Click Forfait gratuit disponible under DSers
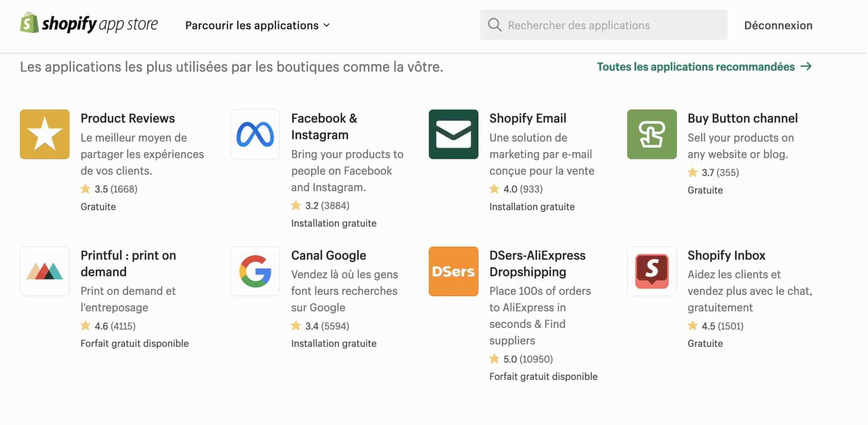Screen dimensions: 868x425 (543, 376)
